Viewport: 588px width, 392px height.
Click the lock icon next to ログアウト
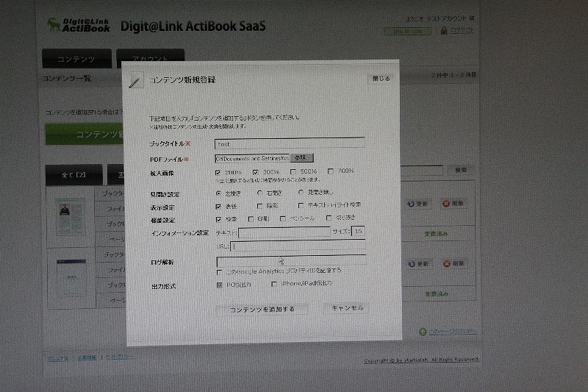point(444,30)
